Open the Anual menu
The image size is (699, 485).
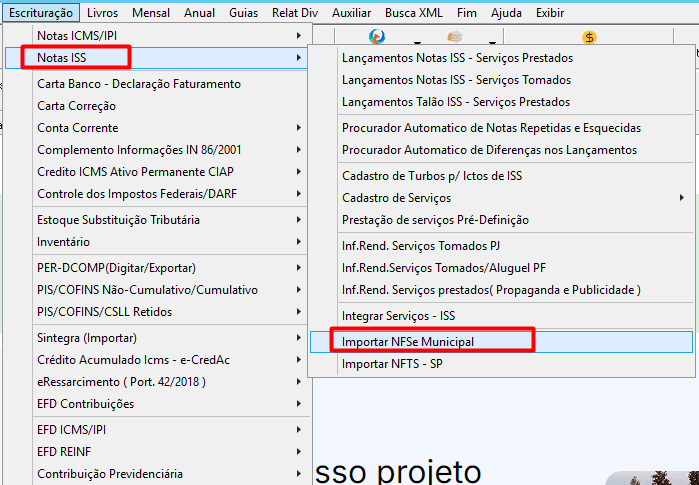tap(199, 13)
